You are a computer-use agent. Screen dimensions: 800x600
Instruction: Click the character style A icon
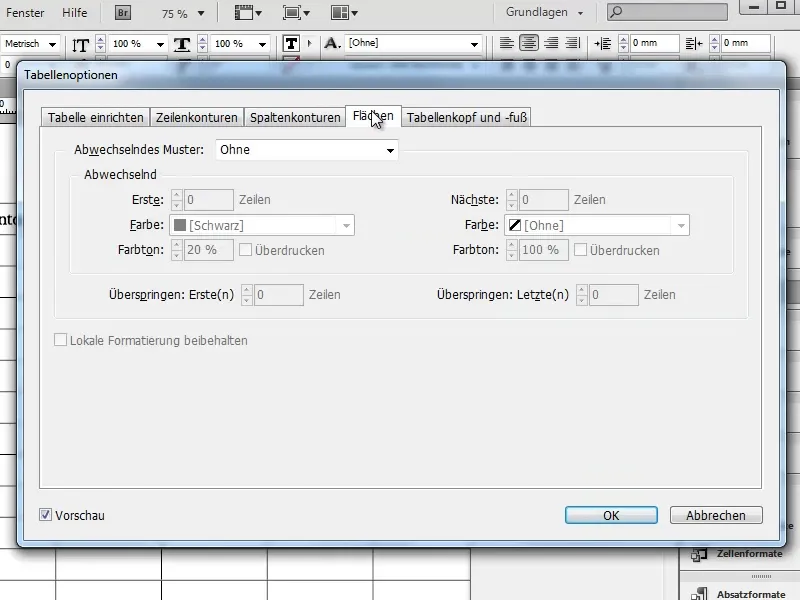tap(332, 44)
